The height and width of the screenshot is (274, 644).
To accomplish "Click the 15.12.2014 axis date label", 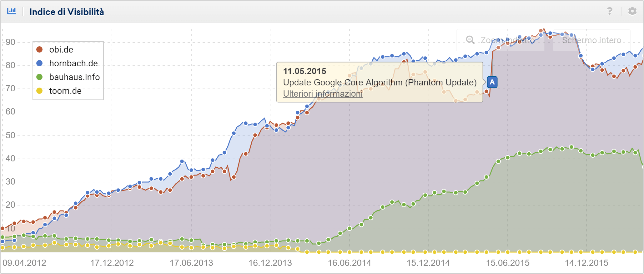I will click(x=428, y=263).
